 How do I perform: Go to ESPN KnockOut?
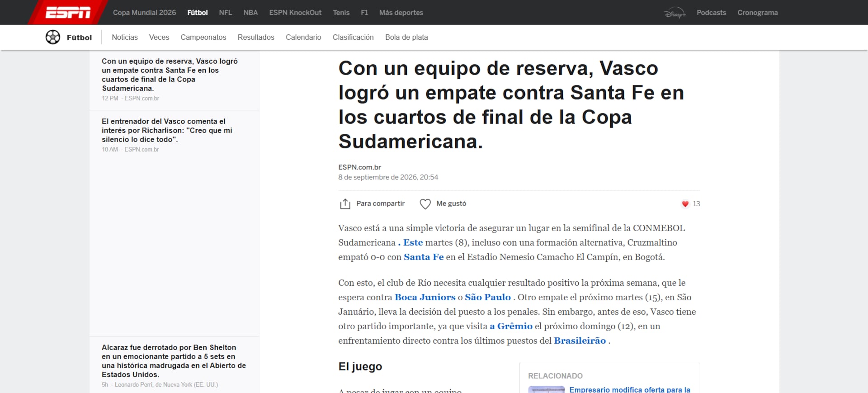pyautogui.click(x=295, y=13)
